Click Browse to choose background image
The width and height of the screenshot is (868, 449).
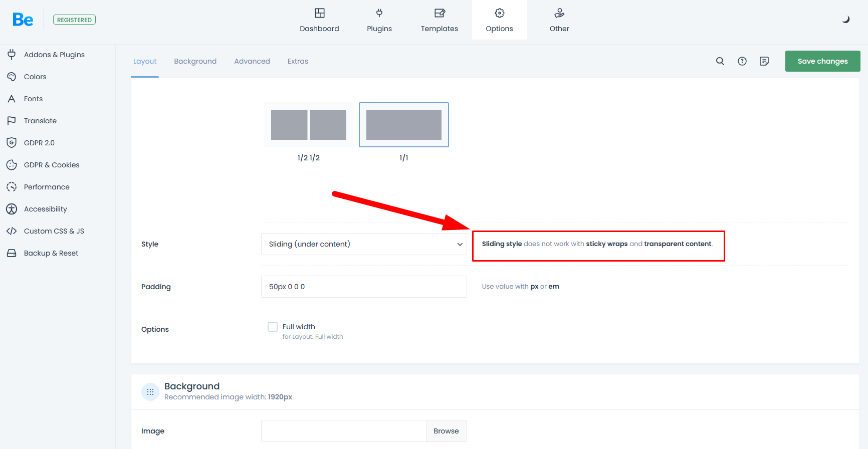(446, 431)
